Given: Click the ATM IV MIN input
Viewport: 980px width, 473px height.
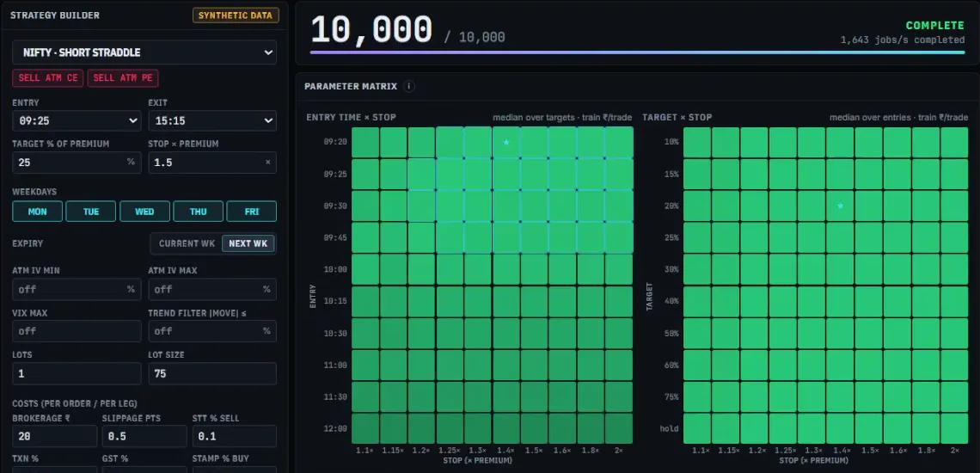Looking at the screenshot, I should tap(77, 289).
